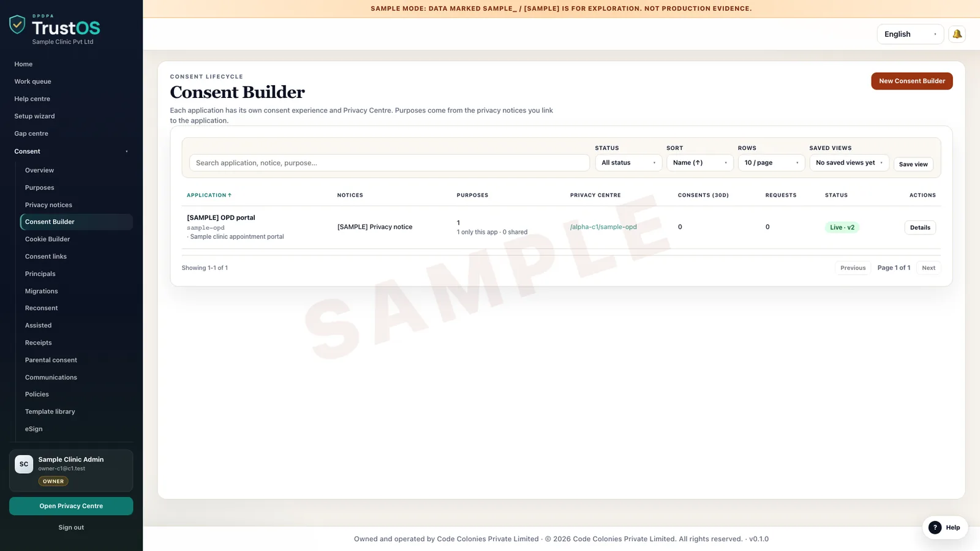Click the Previous page button
Screen dimensions: 980x551
853,268
